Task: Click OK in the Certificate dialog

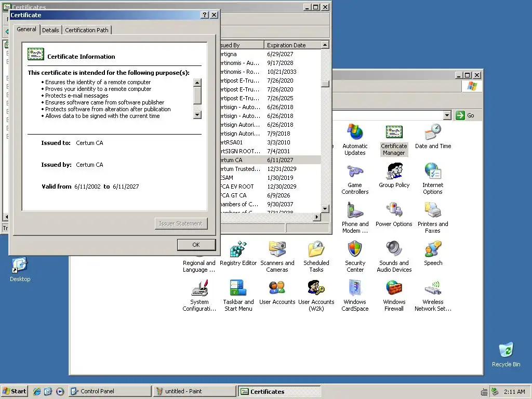Action: click(196, 245)
